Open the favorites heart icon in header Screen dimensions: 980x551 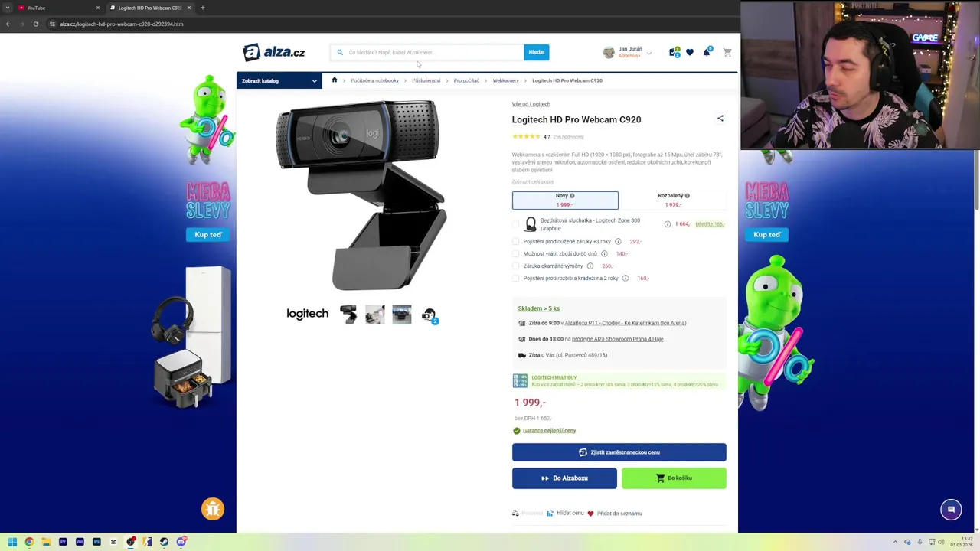[690, 52]
